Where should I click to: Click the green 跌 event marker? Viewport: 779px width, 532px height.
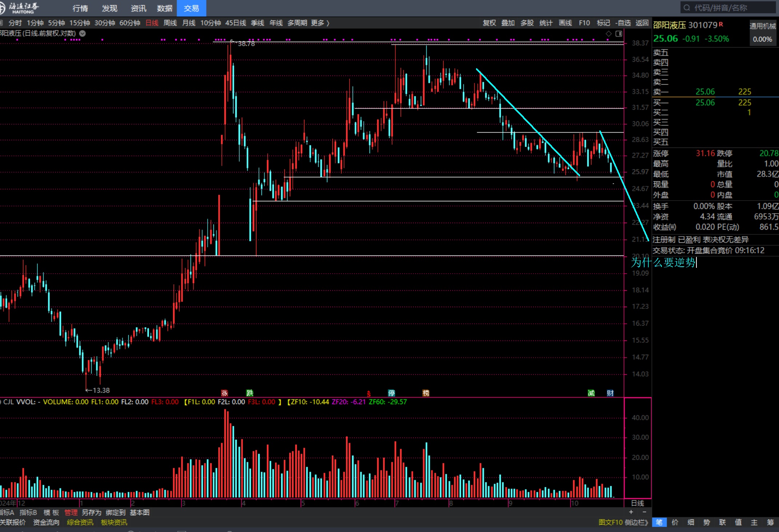pos(249,393)
